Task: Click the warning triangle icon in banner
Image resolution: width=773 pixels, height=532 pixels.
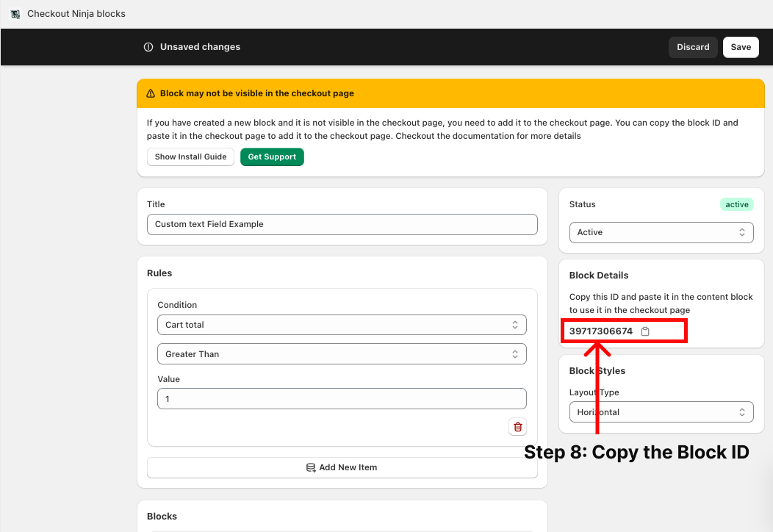Action: point(151,94)
